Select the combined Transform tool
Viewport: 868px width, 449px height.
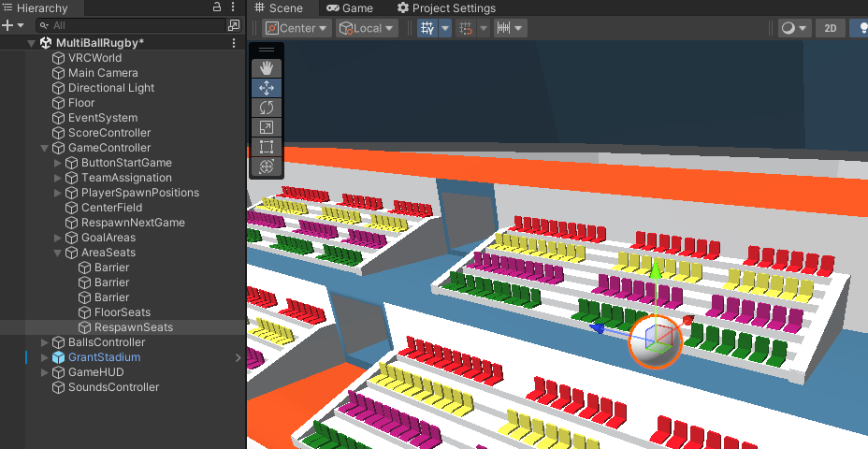point(267,167)
